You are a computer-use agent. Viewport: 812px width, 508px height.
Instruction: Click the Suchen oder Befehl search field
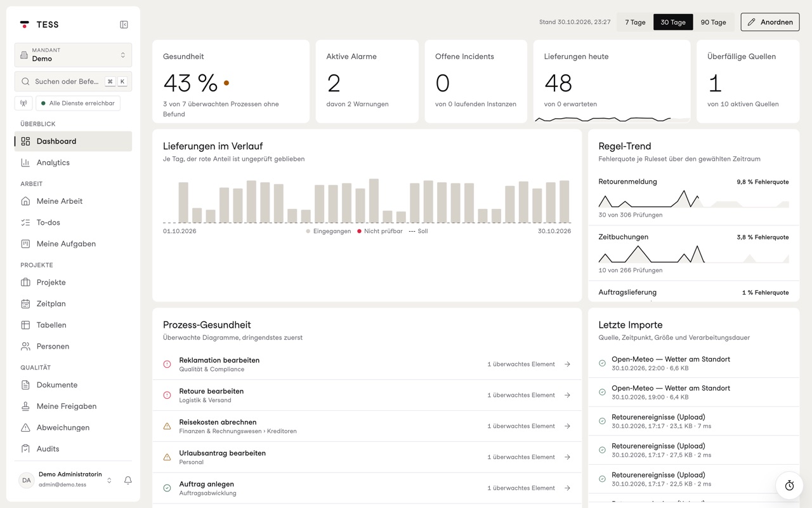coord(73,81)
